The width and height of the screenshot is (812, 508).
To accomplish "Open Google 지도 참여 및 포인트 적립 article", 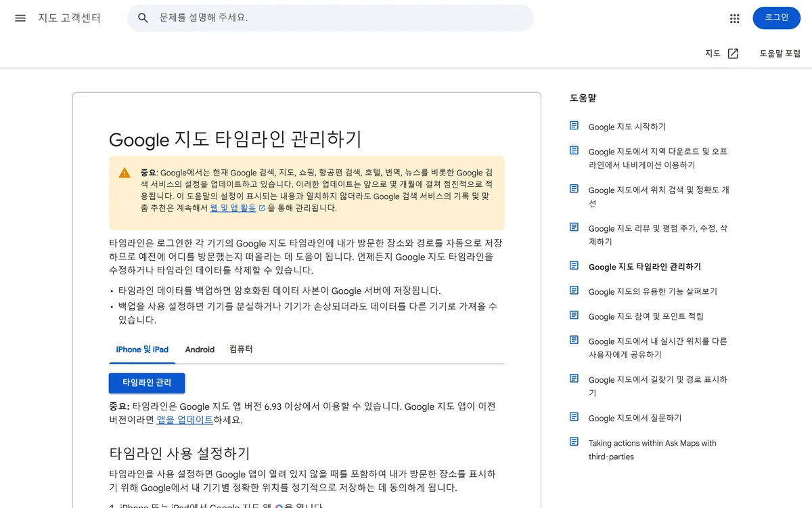I will 646,316.
